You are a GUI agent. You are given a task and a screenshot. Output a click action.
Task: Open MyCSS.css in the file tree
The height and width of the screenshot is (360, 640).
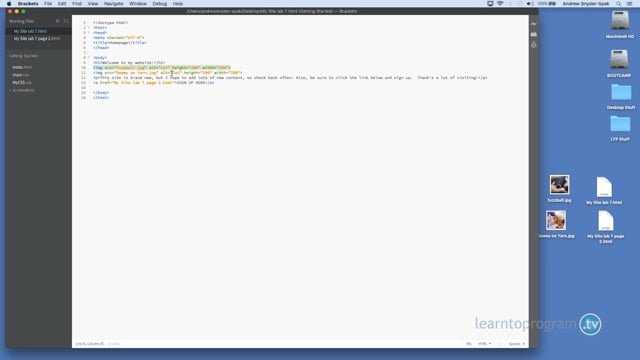(x=22, y=82)
